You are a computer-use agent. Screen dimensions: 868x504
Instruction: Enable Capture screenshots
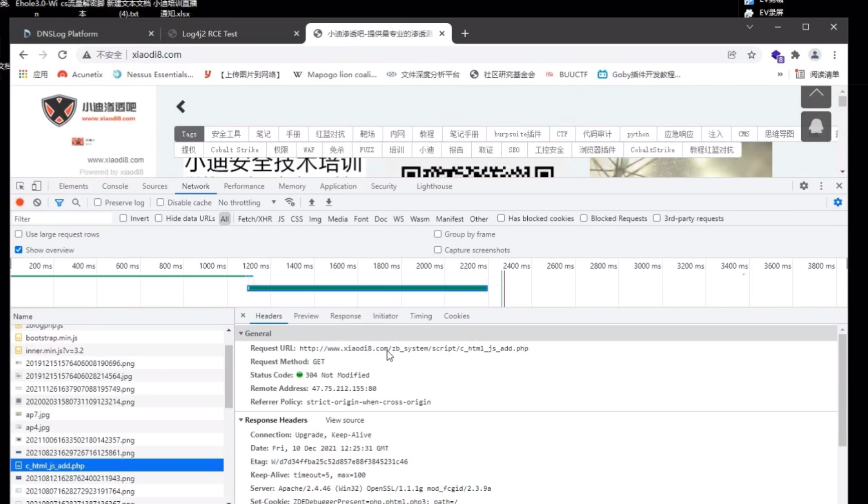(x=438, y=250)
